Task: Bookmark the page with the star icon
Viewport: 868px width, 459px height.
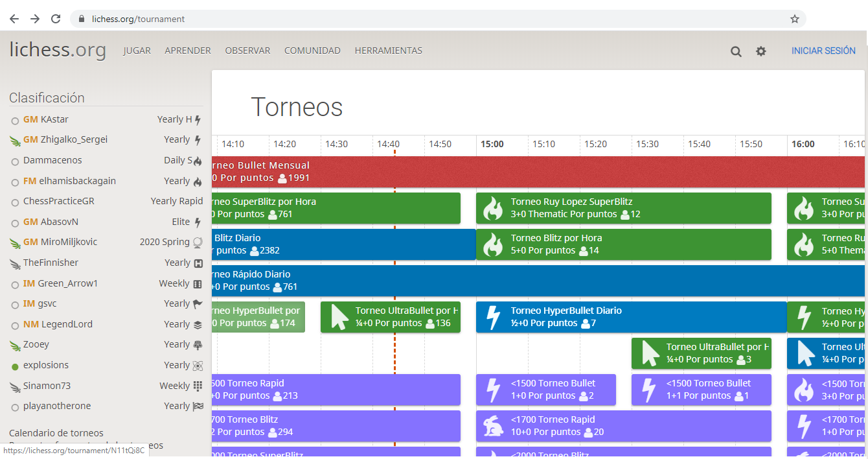Action: (795, 19)
